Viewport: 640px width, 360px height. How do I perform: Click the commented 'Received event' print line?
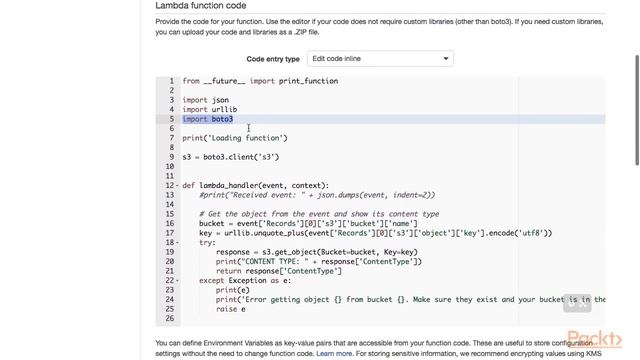point(317,195)
